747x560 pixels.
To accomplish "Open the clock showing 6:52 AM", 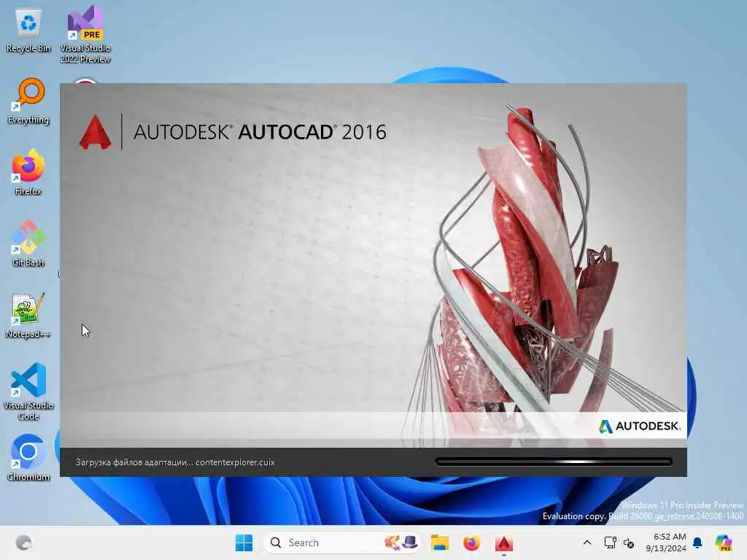I will 666,542.
